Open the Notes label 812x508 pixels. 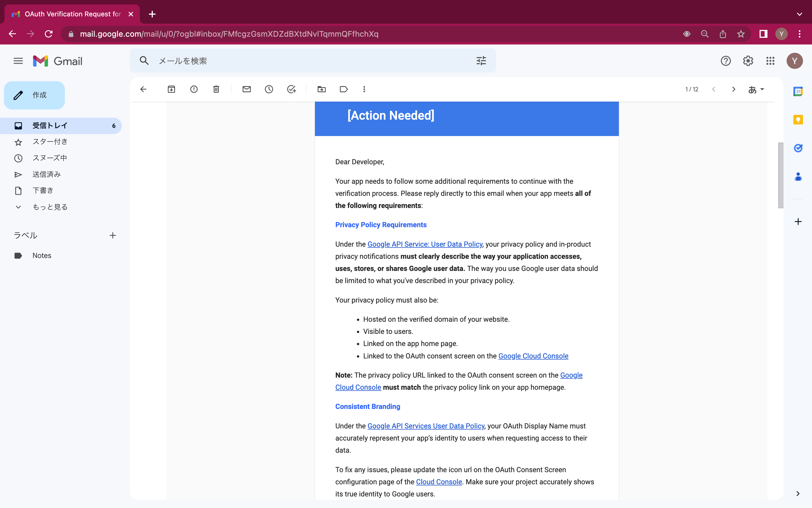pos(61,255)
